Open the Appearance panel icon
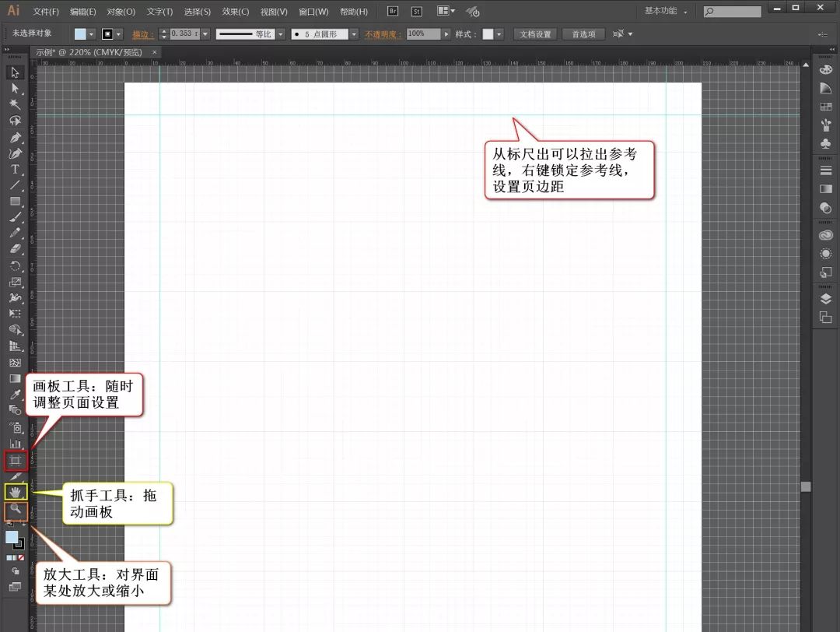840x632 pixels. 825,254
